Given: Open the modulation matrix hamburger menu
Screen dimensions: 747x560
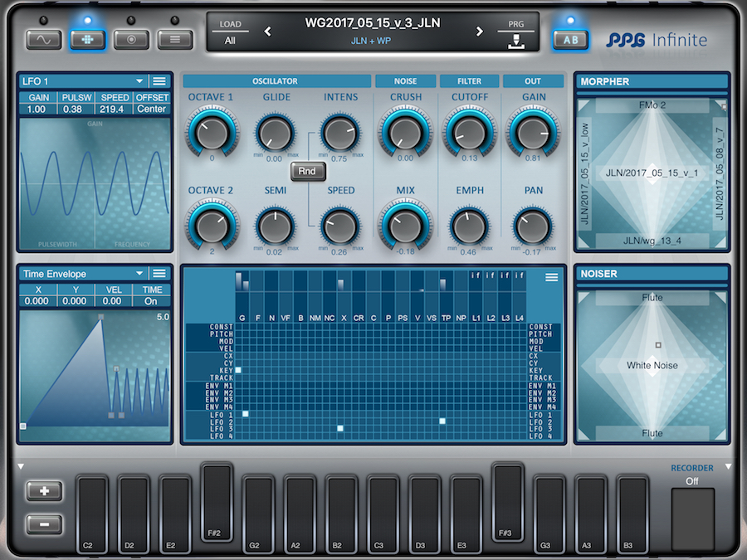Looking at the screenshot, I should click(x=551, y=278).
